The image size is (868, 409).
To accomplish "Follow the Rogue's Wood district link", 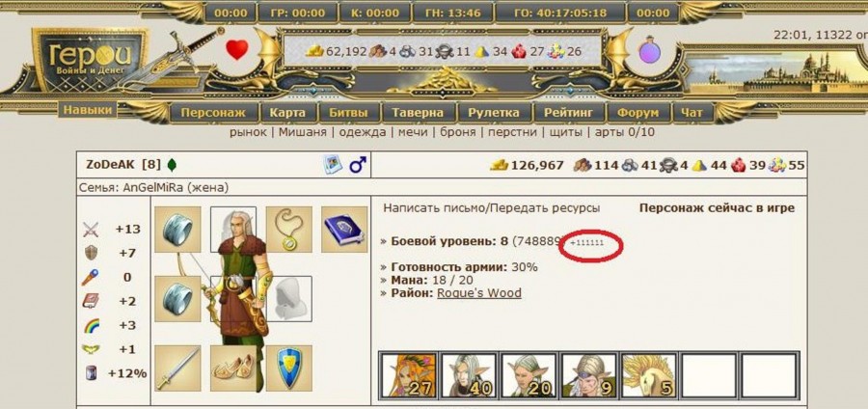I will 479,293.
